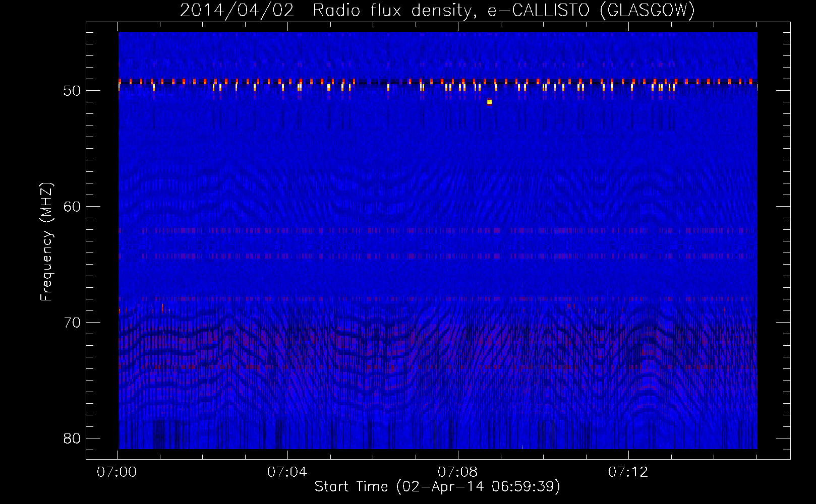Screen dimensions: 816x504
Task: Click the isolated yellow burst pixel below 50 MHz
Action: (489, 102)
